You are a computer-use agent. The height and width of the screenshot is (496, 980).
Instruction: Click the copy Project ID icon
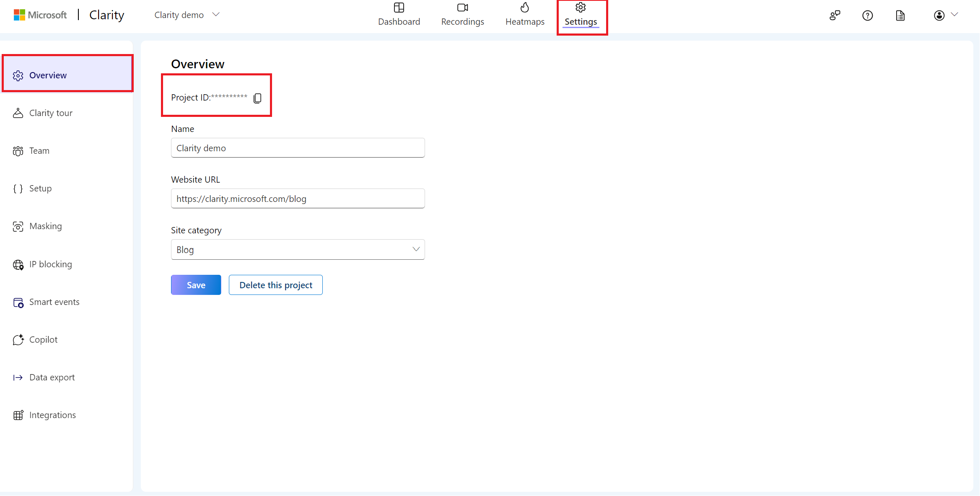257,98
